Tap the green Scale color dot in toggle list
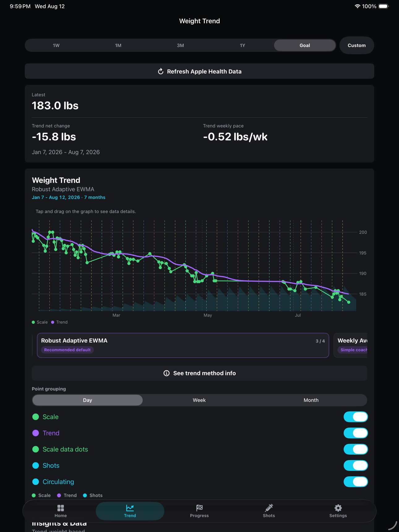 36,417
